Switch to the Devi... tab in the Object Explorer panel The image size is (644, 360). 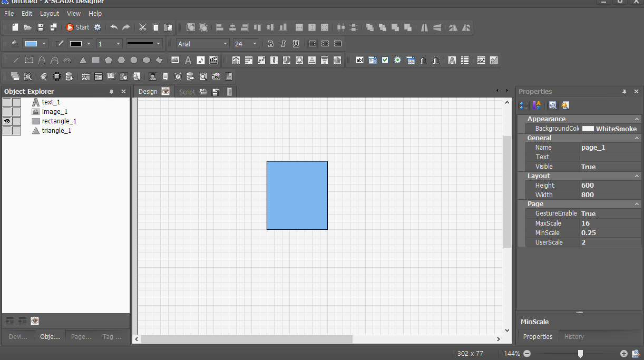click(x=18, y=336)
